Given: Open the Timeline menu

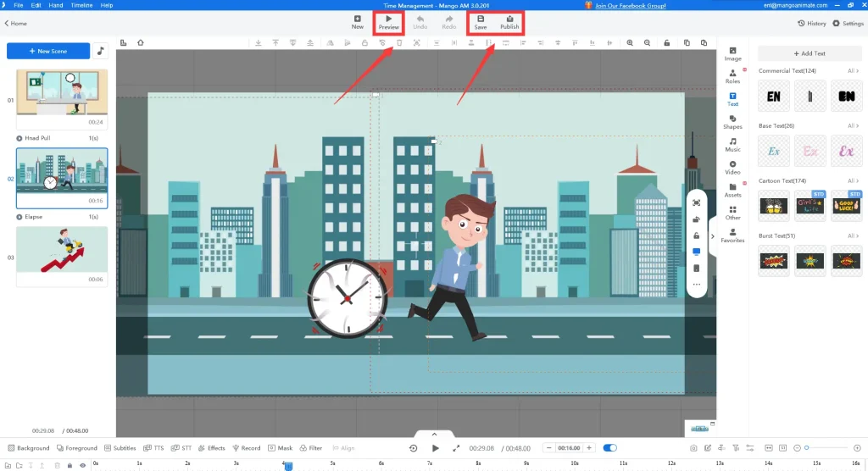Looking at the screenshot, I should [x=81, y=5].
